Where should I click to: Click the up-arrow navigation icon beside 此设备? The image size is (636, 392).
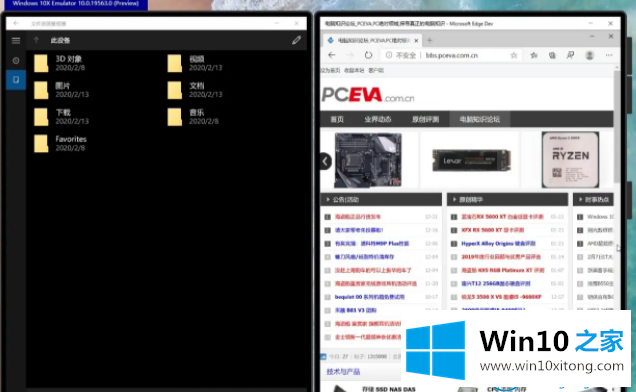click(36, 40)
